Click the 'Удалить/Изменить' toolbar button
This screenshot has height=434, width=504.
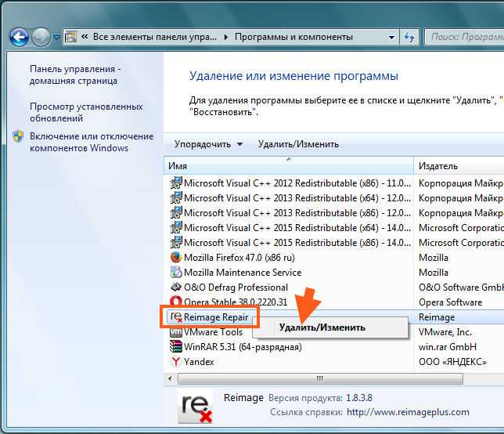[x=298, y=144]
